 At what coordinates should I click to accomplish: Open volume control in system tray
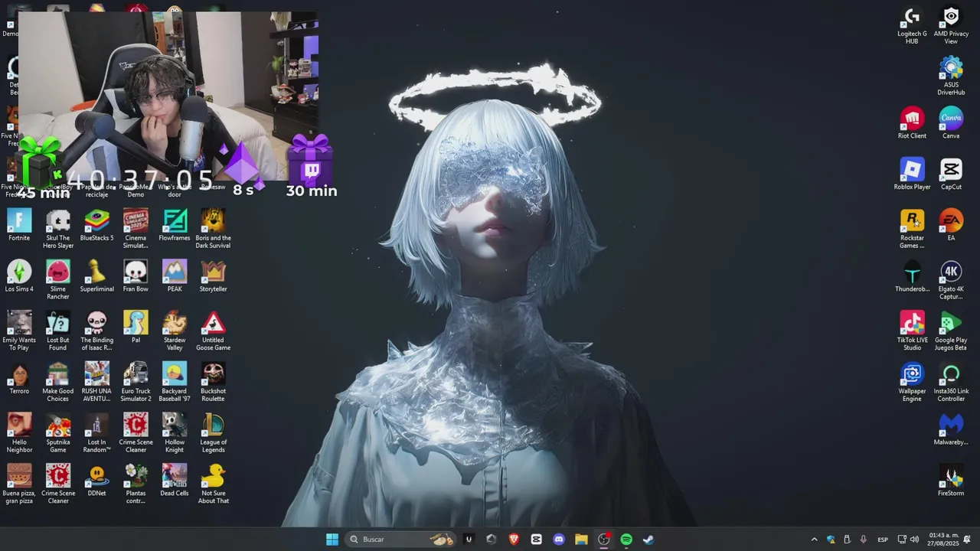tap(914, 540)
